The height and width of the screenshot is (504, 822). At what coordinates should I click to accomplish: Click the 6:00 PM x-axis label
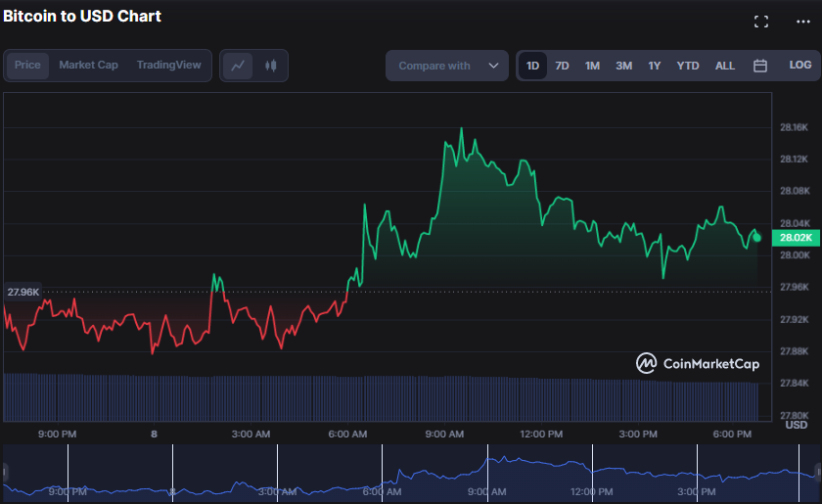732,435
